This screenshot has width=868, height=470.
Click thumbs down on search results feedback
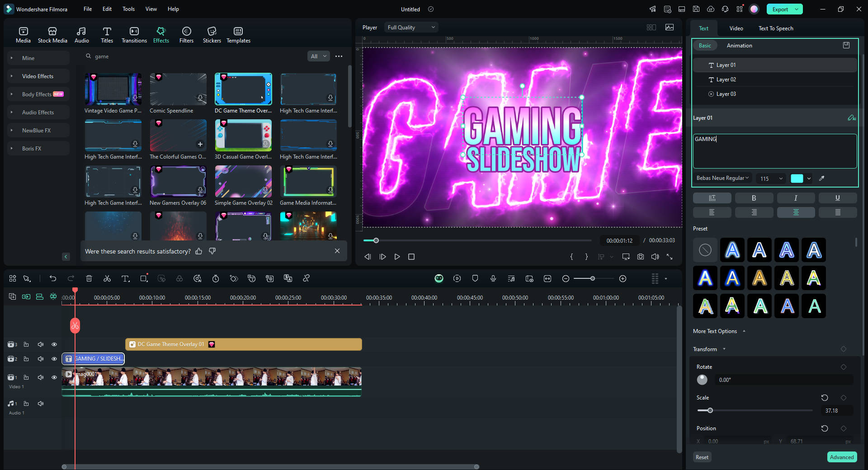[x=212, y=251]
